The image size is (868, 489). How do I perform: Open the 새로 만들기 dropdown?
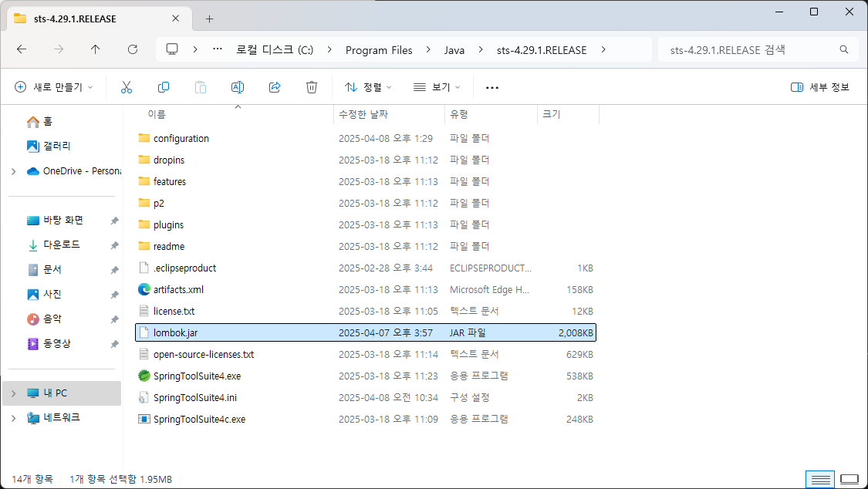54,87
